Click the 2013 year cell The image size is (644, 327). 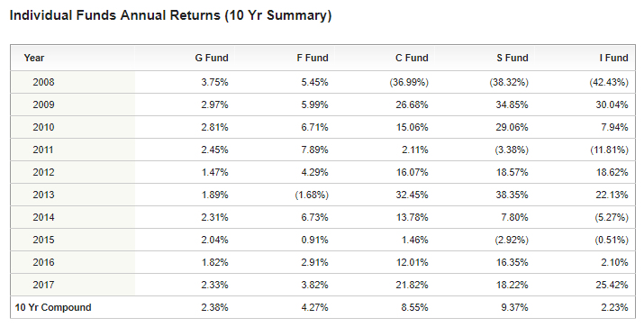[x=43, y=195]
